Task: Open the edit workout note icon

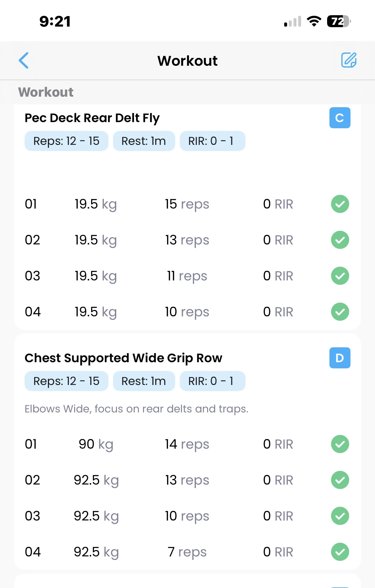Action: pyautogui.click(x=349, y=60)
